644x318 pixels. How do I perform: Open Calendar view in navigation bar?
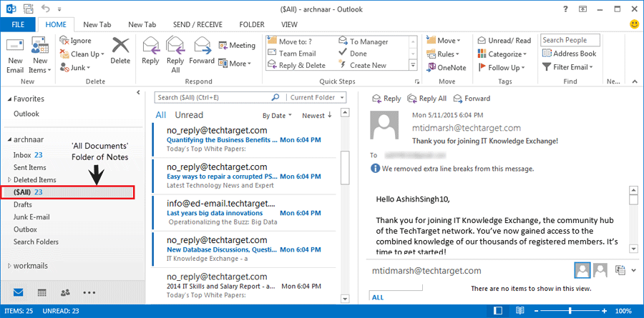coord(42,292)
